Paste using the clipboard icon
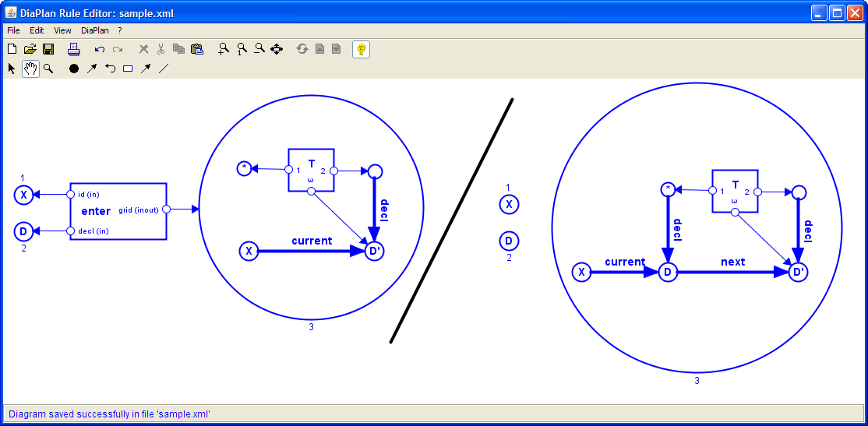Screen dimensions: 868x426 pos(197,49)
